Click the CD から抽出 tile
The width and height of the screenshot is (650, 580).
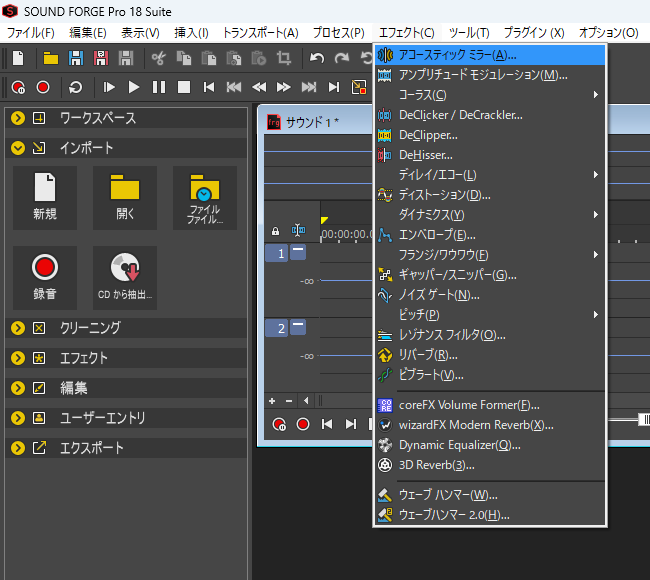[x=125, y=278]
